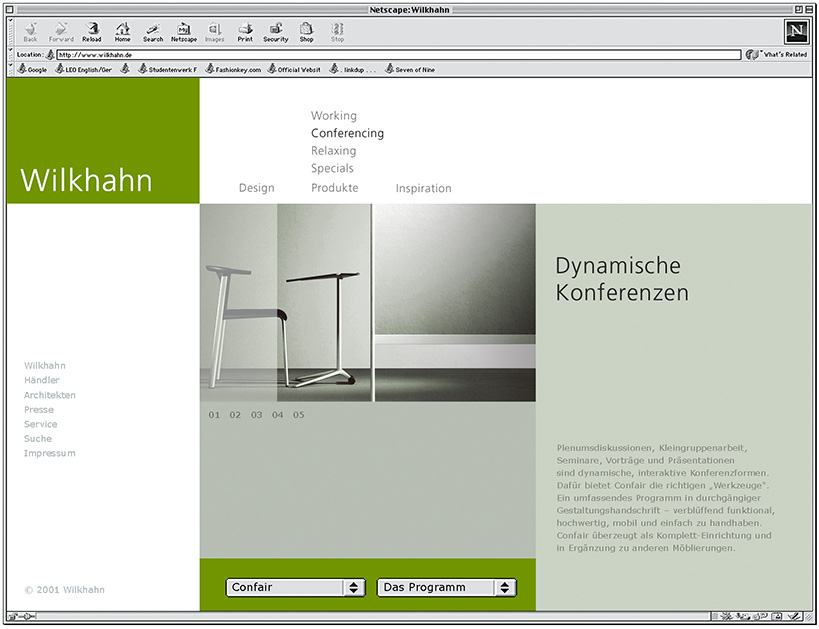Open the Service sidebar link
819x629 pixels.
(41, 424)
